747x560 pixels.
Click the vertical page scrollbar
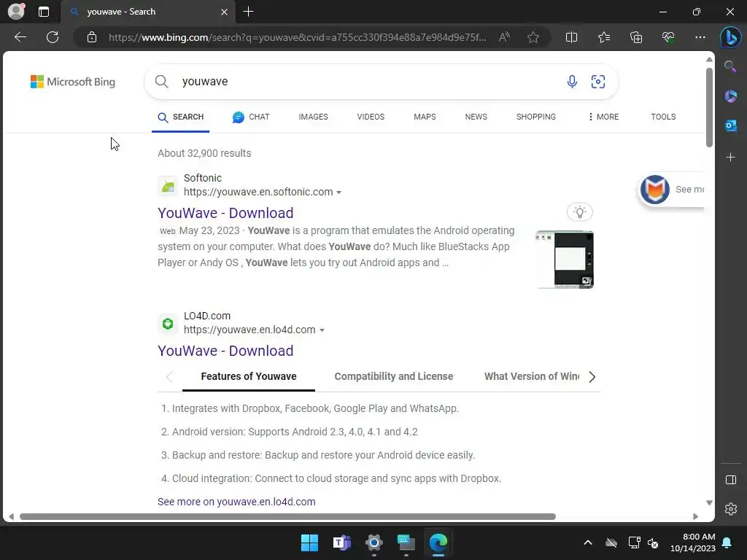(709, 107)
